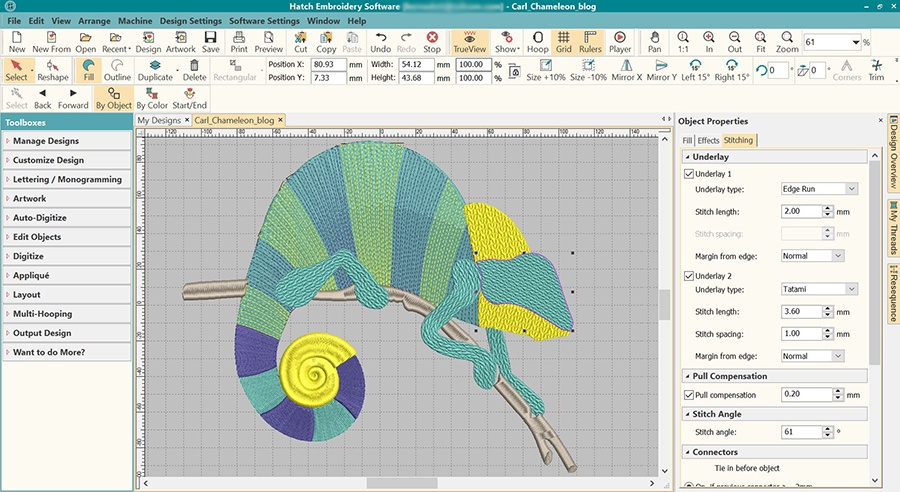Select the Reshape tool
Image resolution: width=900 pixels, height=492 pixels.
coord(53,70)
